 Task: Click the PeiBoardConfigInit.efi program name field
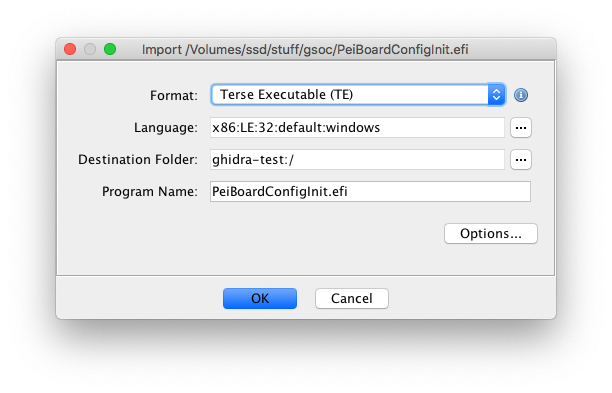click(x=370, y=192)
